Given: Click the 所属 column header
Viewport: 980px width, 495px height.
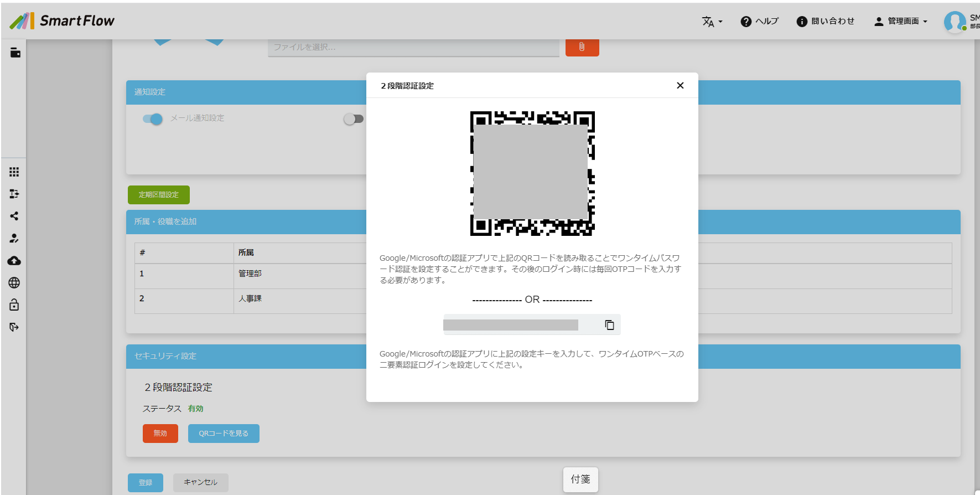Looking at the screenshot, I should point(246,252).
